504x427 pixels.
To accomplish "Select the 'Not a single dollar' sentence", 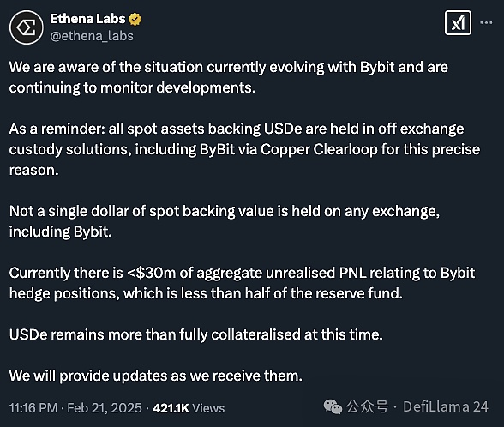I will point(225,221).
